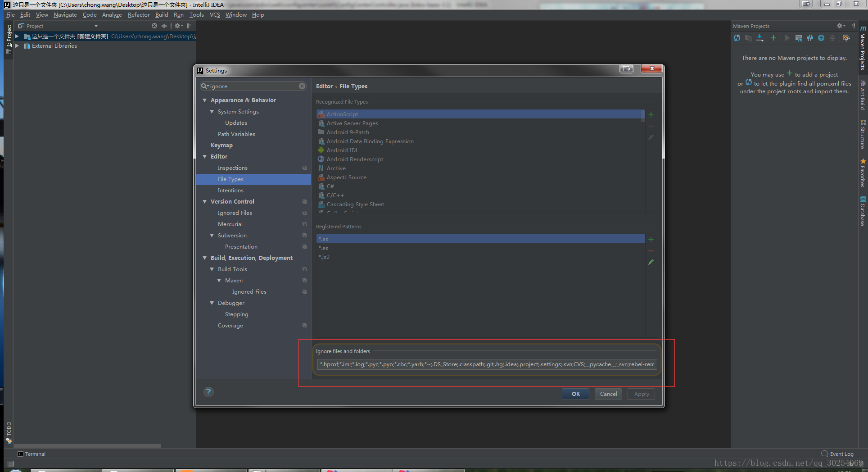Open the Database side tab
This screenshot has width=868, height=472.
[x=863, y=211]
